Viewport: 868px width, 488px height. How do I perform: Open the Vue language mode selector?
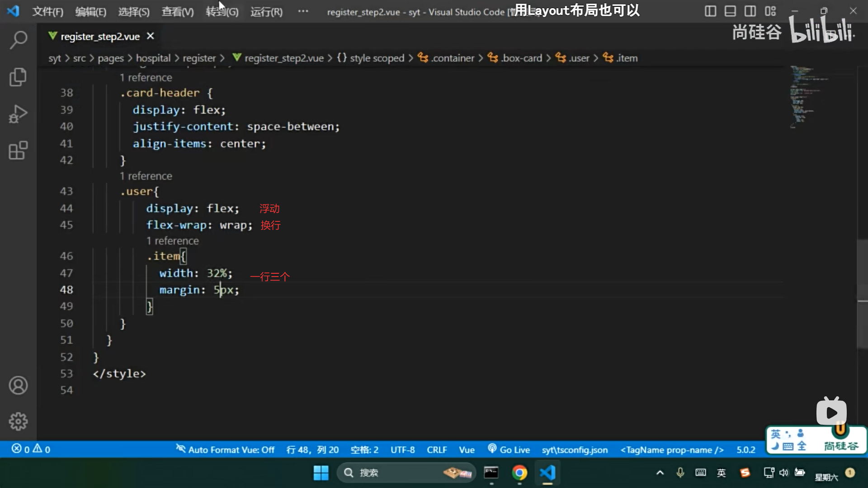[x=467, y=450]
